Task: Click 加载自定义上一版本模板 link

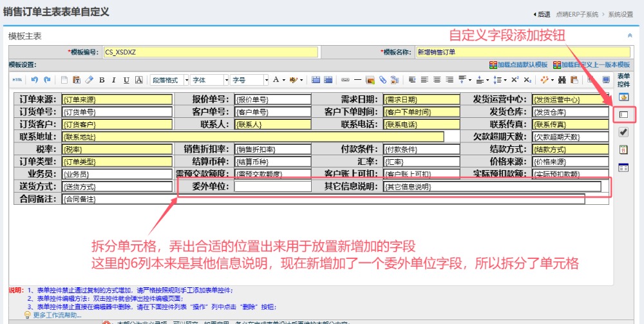Action: point(594,65)
